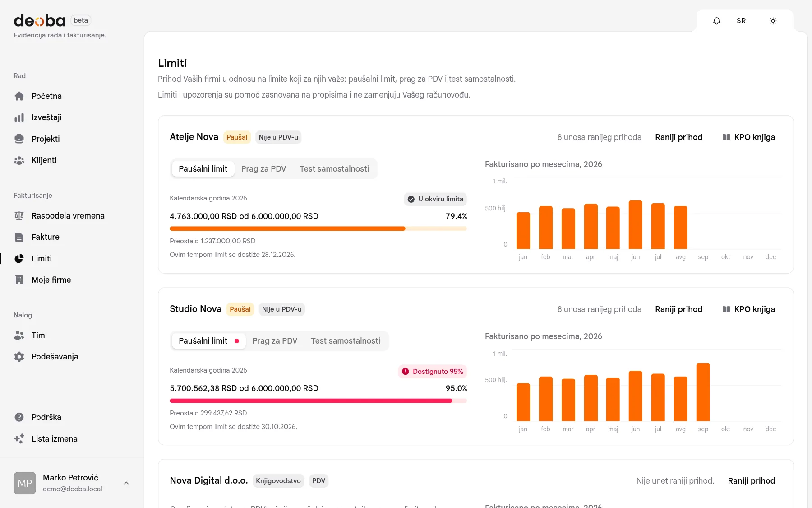Click the MP user avatar
812x508 pixels.
(25, 483)
